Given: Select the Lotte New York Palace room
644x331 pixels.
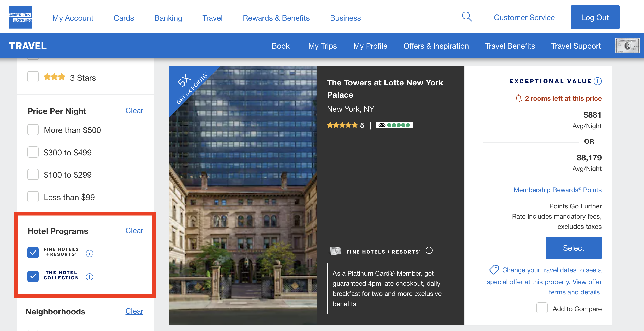Looking at the screenshot, I should pos(574,248).
